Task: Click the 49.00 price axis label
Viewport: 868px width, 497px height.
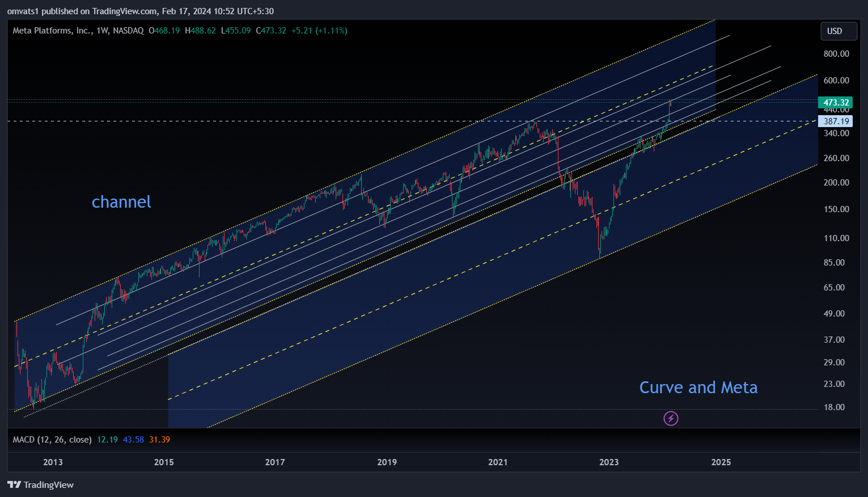Action: (834, 314)
